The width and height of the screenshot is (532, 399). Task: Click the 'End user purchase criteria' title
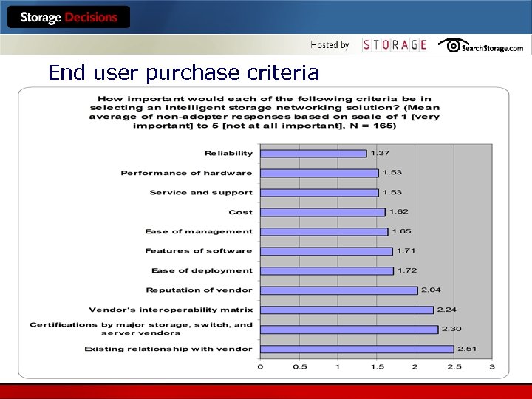click(x=183, y=72)
